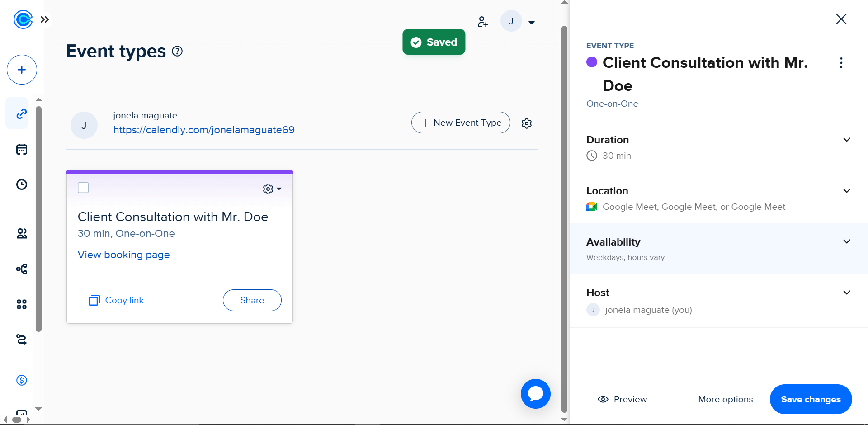Click the Save changes button
The image size is (868, 425).
click(810, 399)
